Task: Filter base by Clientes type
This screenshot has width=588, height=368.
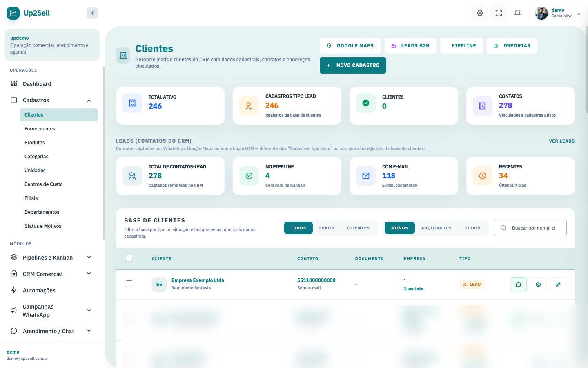Action: coord(359,228)
